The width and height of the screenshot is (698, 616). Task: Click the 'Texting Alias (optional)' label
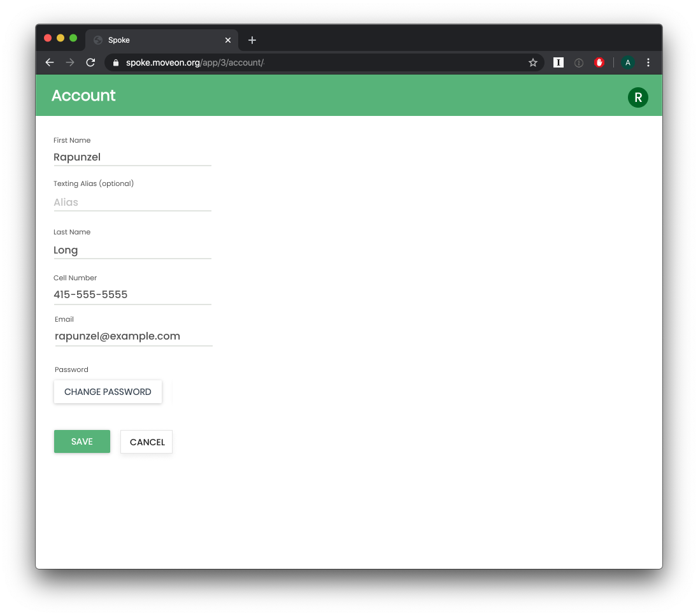(94, 183)
